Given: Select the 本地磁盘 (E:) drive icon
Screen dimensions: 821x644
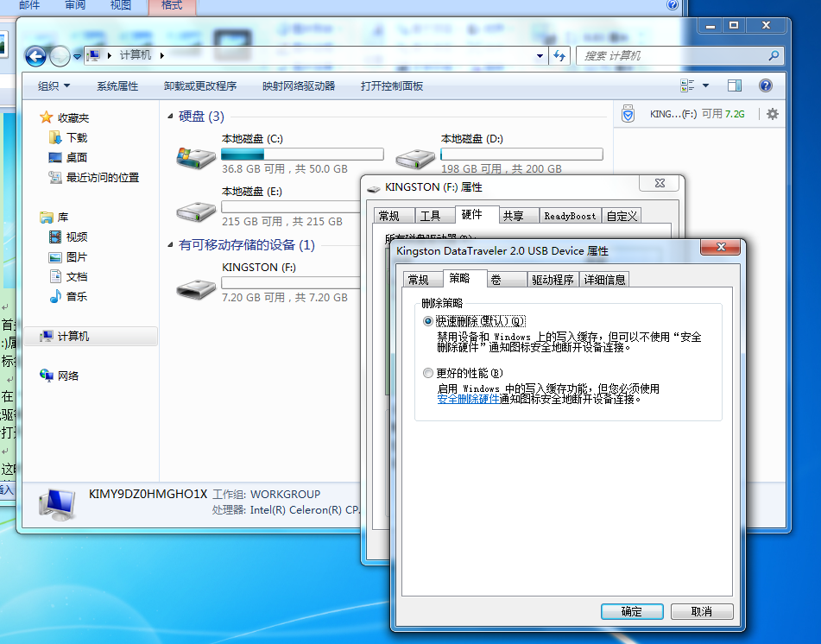Looking at the screenshot, I should 196,211.
